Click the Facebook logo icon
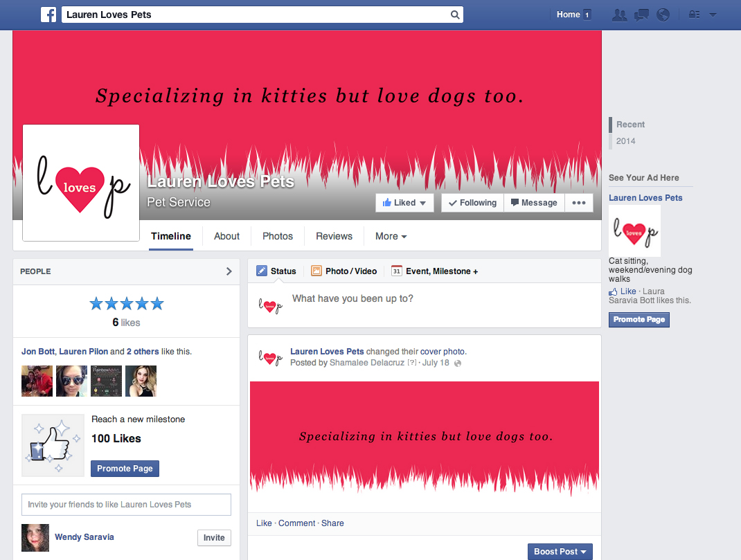Viewport: 741px width, 560px height. 48,15
